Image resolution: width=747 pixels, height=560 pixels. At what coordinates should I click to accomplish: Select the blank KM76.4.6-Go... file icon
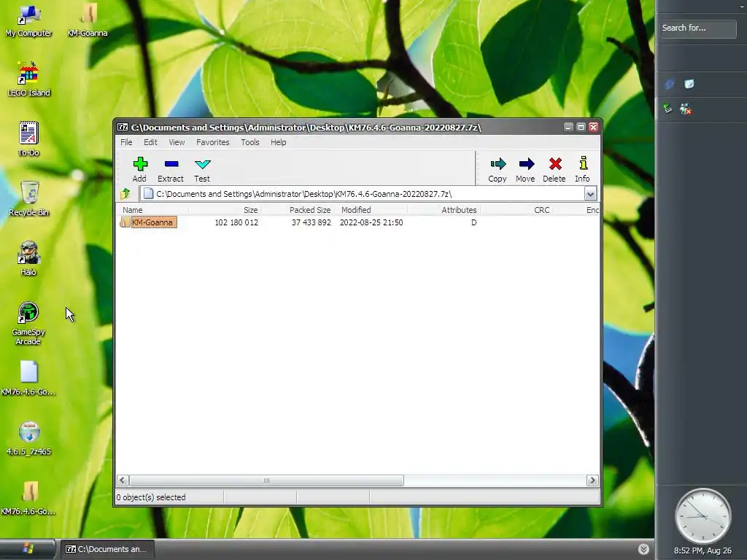[28, 372]
